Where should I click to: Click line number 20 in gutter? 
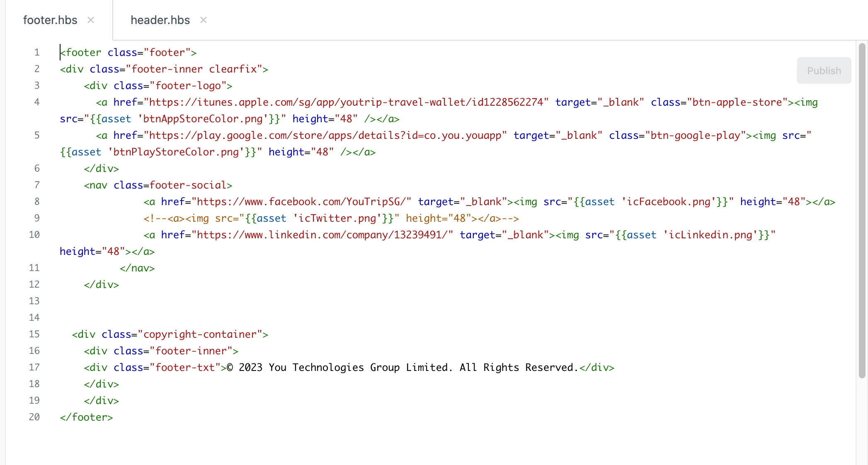point(34,417)
